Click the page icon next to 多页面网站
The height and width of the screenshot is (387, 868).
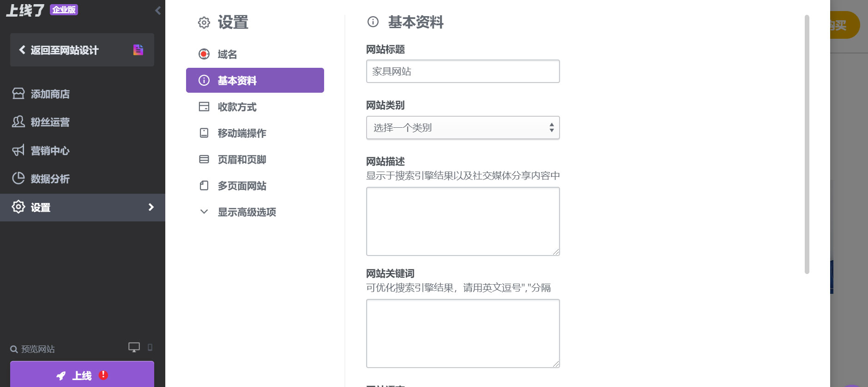tap(204, 185)
